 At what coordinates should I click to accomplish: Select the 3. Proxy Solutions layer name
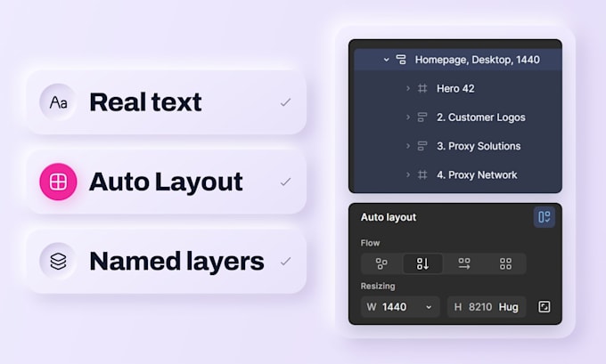tap(479, 146)
